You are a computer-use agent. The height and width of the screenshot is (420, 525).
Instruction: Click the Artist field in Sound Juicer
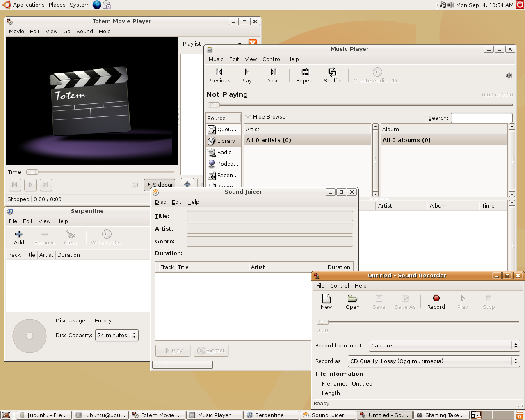(x=269, y=228)
